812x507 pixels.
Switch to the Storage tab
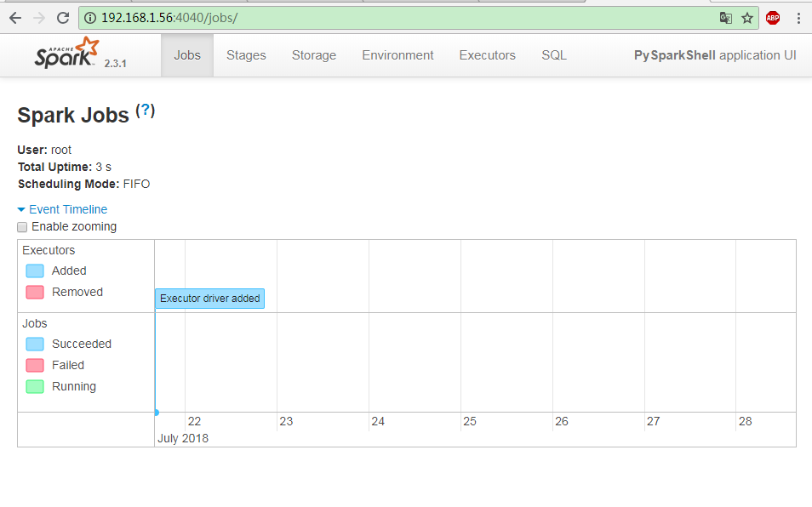(314, 55)
